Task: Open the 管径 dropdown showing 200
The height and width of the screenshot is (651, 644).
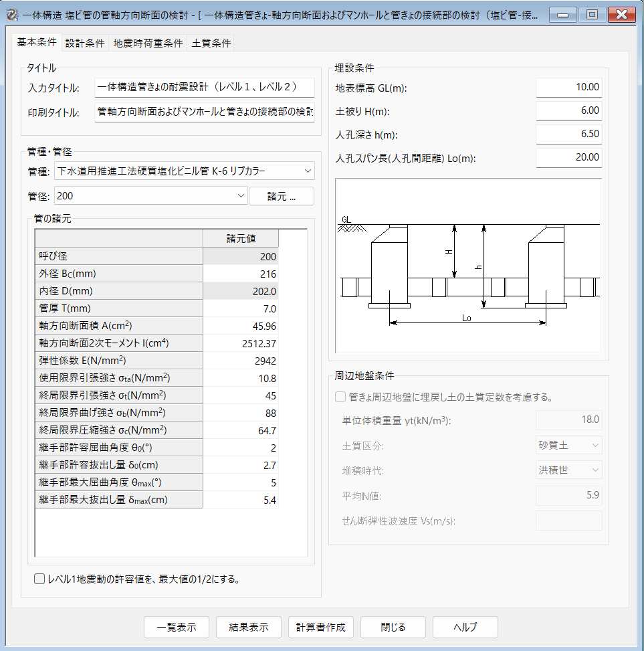Action: tap(150, 196)
